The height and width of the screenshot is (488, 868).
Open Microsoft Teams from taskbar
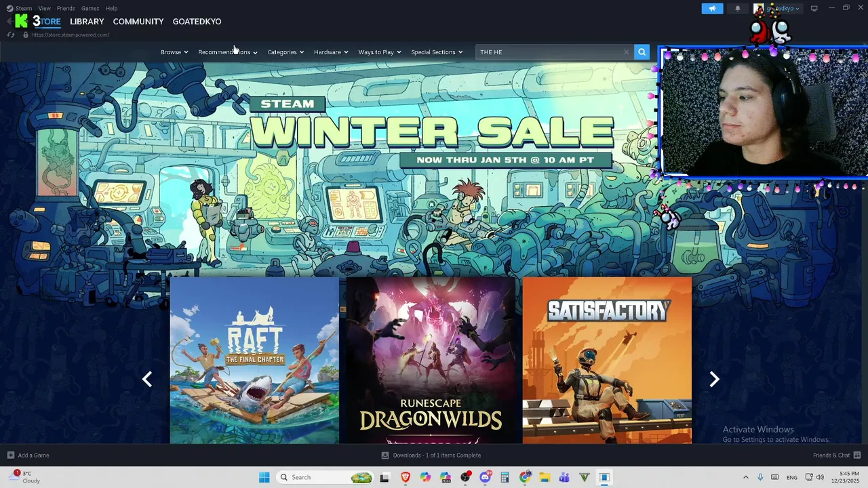tap(564, 477)
